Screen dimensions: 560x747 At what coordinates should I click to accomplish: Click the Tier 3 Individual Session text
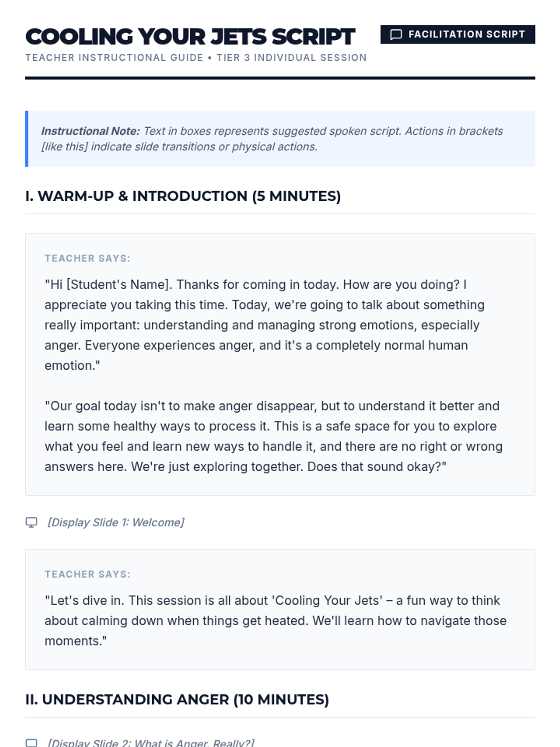pos(291,58)
